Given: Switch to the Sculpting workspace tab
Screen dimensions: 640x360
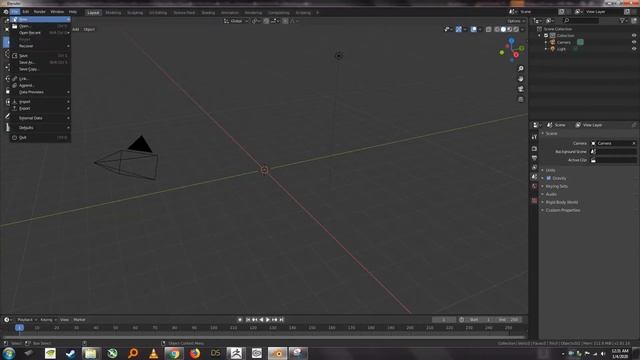Looking at the screenshot, I should coord(135,13).
